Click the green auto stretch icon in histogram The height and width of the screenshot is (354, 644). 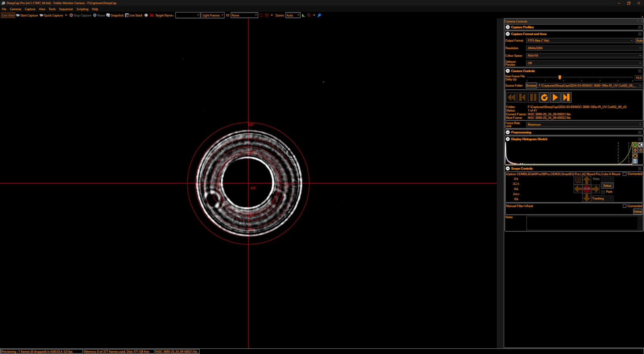(635, 145)
